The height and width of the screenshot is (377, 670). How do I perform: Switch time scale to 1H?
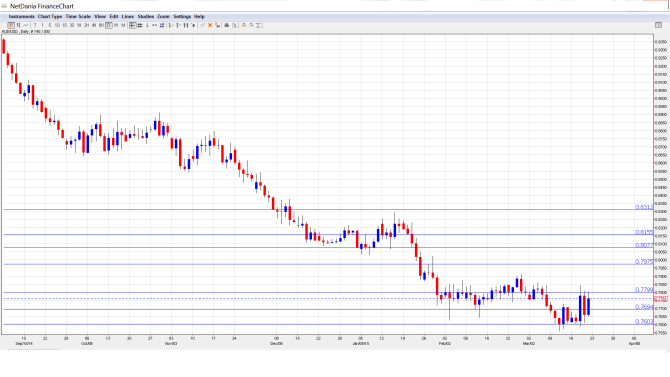tap(79, 25)
